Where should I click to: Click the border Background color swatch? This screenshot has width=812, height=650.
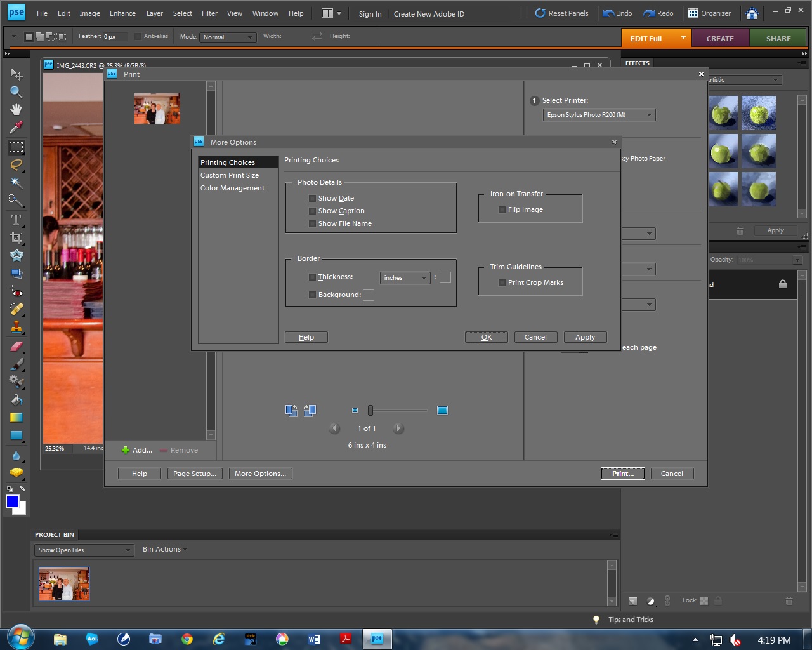point(369,295)
